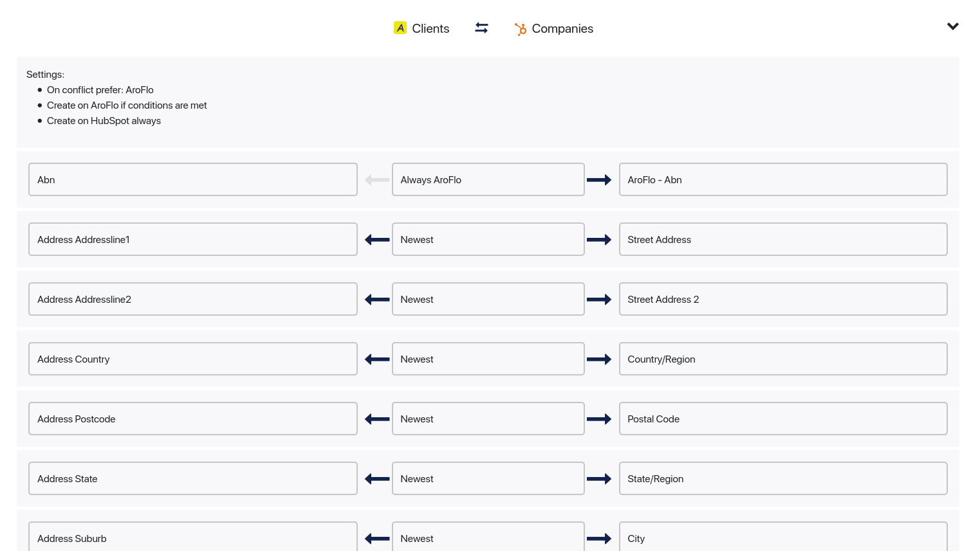
Task: Click the AroFlo logo next to Clients
Action: pyautogui.click(x=400, y=28)
